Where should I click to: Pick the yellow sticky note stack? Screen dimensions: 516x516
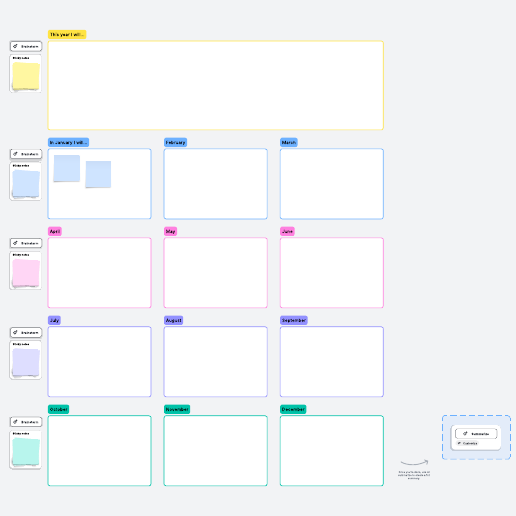[26, 76]
